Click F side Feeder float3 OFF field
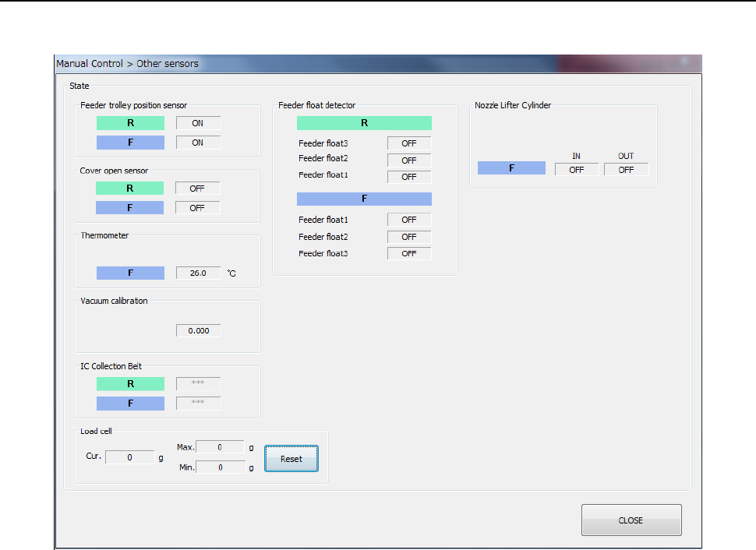 click(x=409, y=253)
